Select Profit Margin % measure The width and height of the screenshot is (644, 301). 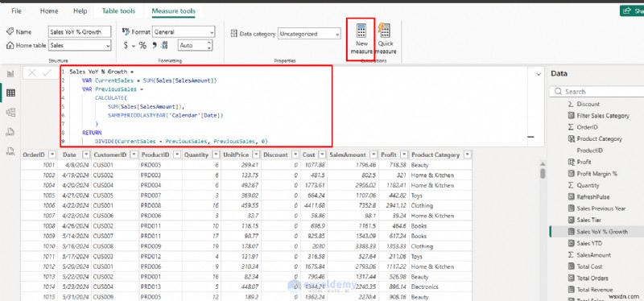(597, 174)
